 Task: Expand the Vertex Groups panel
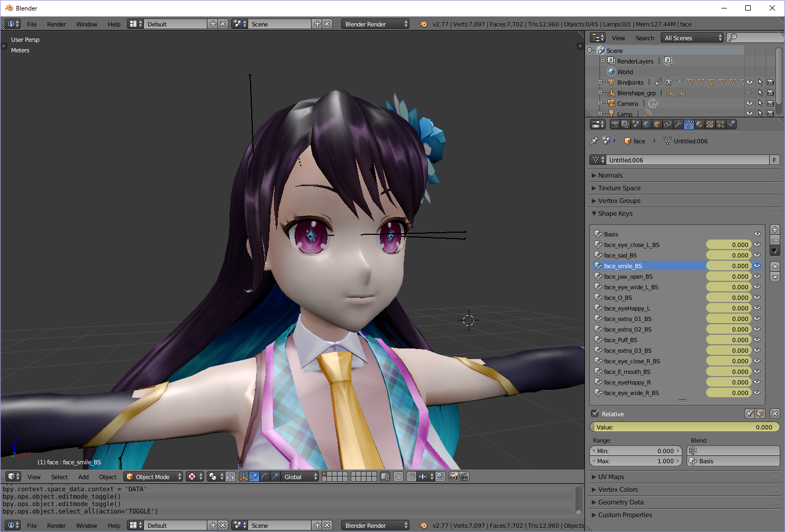685,201
